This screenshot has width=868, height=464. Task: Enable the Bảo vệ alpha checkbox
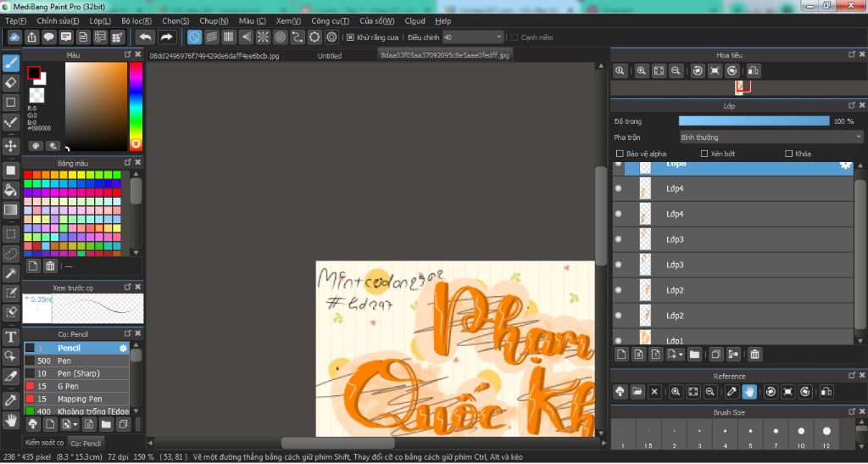[620, 154]
